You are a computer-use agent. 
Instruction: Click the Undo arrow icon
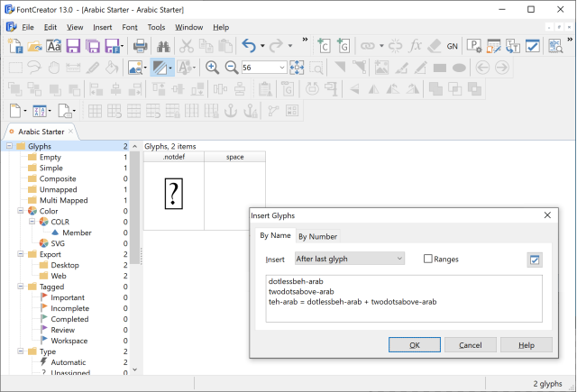pyautogui.click(x=249, y=46)
